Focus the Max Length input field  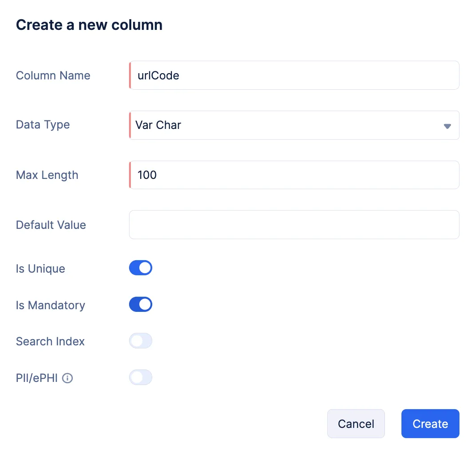click(294, 175)
